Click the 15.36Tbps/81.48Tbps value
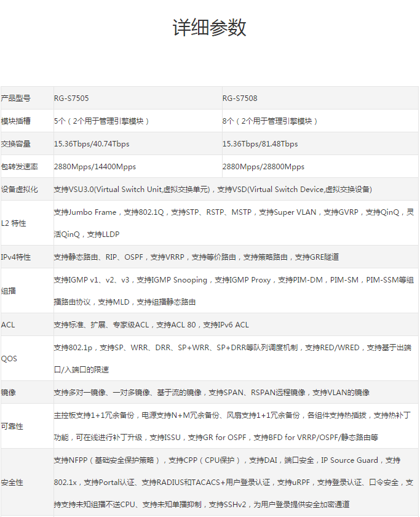 point(260,144)
